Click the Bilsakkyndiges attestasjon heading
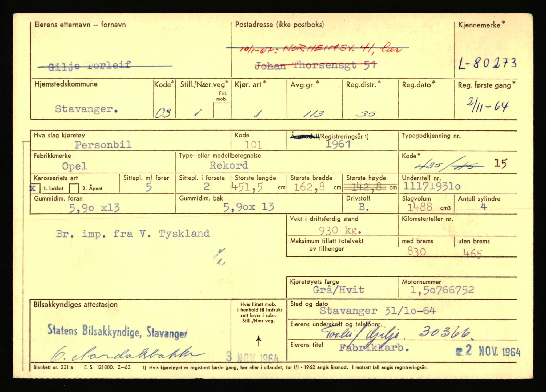 pos(75,304)
